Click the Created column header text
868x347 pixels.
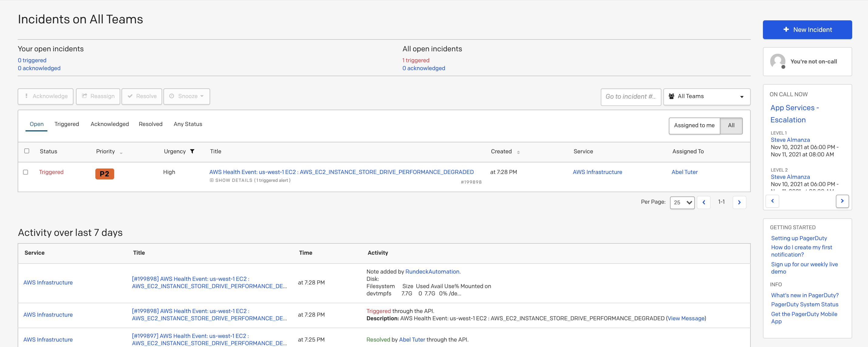(x=501, y=151)
